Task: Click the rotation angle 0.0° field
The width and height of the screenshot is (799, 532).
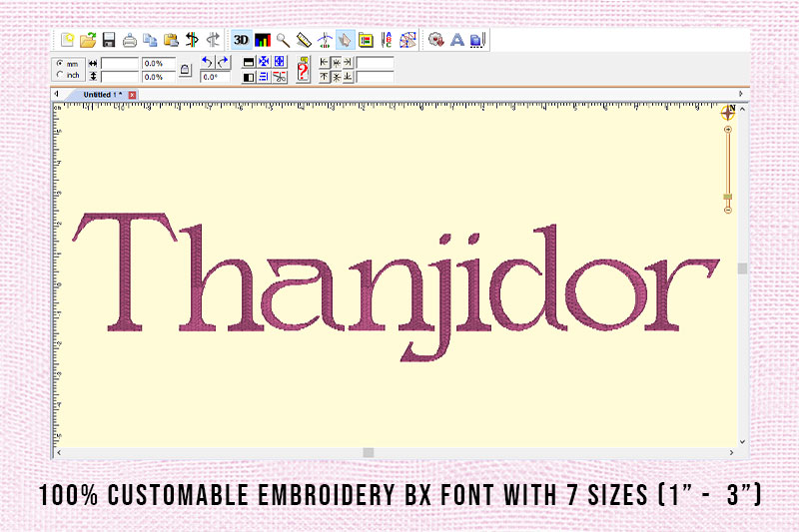Action: [215, 77]
